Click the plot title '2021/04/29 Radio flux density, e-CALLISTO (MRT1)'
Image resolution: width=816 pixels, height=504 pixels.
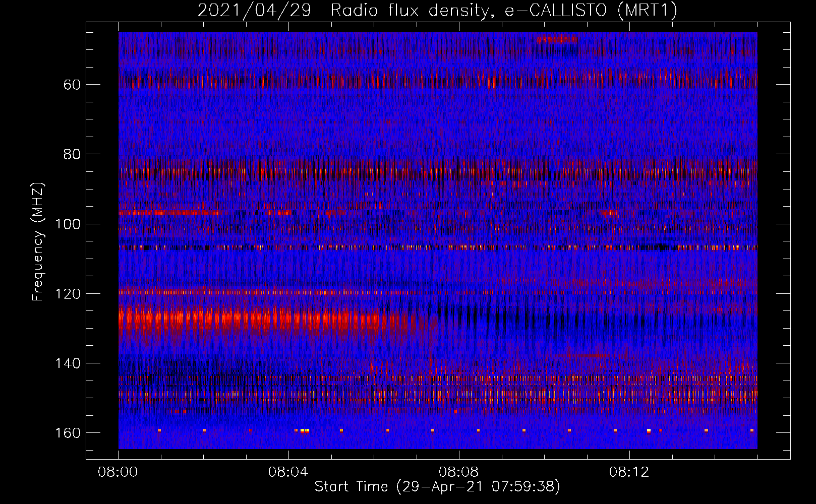tap(437, 11)
